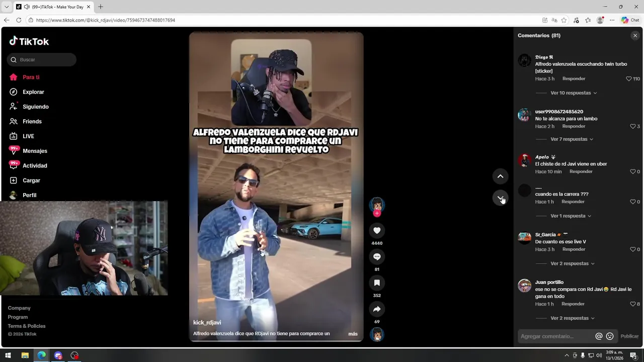Expand Ver 7 respuestas
Screen dimensions: 644x362
(x=572, y=139)
